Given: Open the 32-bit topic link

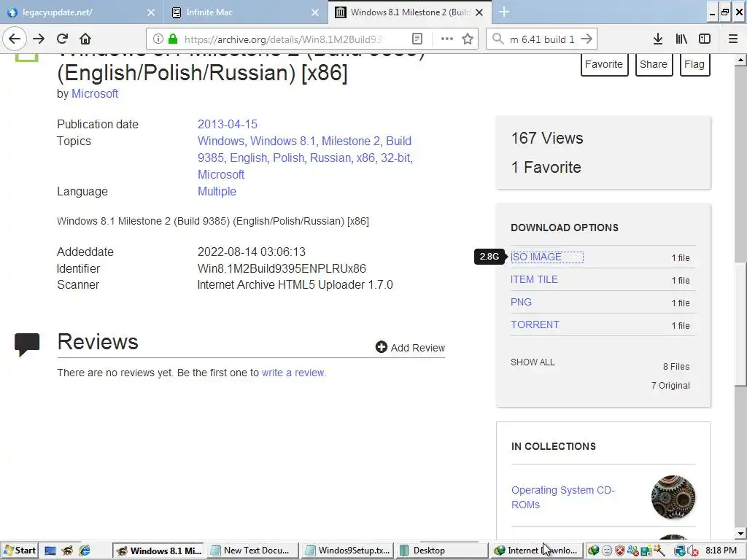Looking at the screenshot, I should point(395,157).
